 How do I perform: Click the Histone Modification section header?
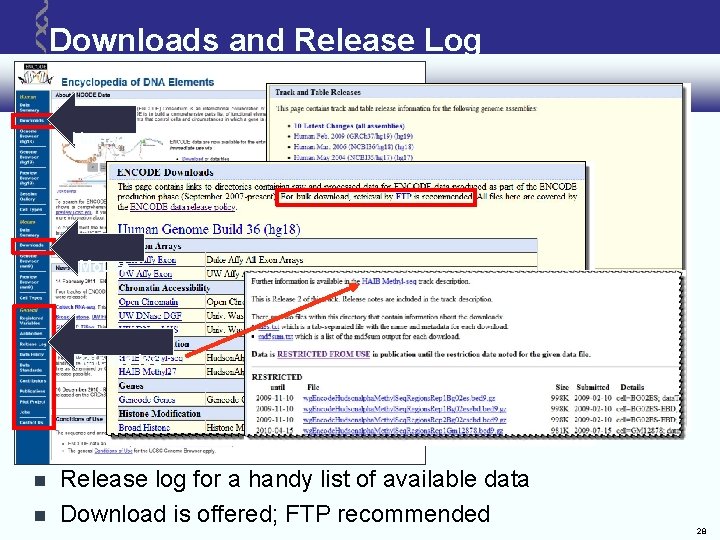pos(159,414)
